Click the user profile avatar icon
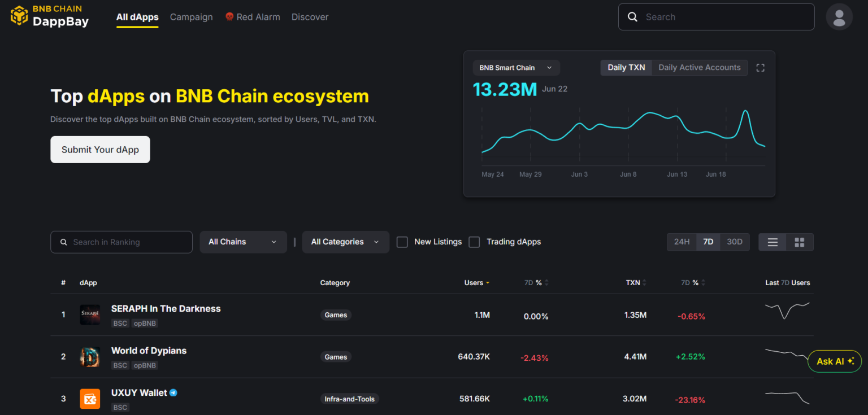Screen dimensions: 868x415 tap(839, 16)
